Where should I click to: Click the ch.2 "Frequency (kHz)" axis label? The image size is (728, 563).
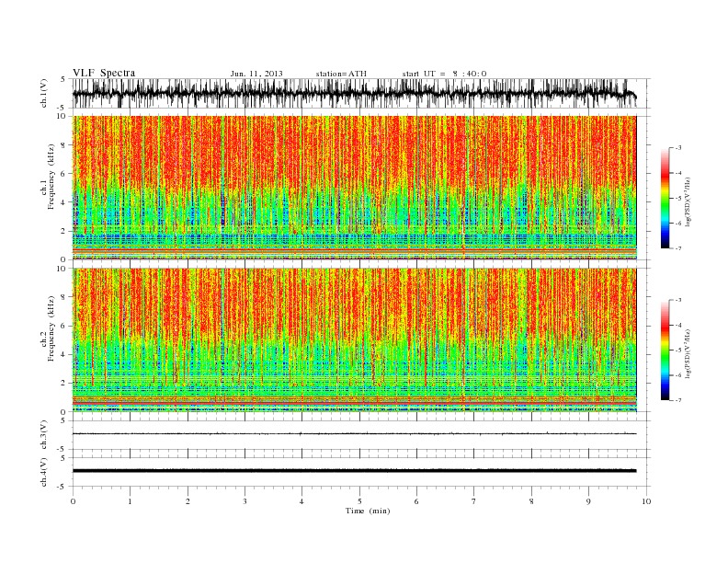pos(51,329)
